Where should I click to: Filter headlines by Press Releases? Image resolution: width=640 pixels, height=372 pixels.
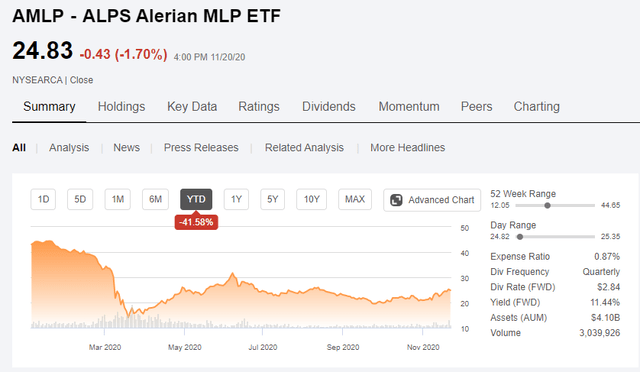pyautogui.click(x=201, y=147)
